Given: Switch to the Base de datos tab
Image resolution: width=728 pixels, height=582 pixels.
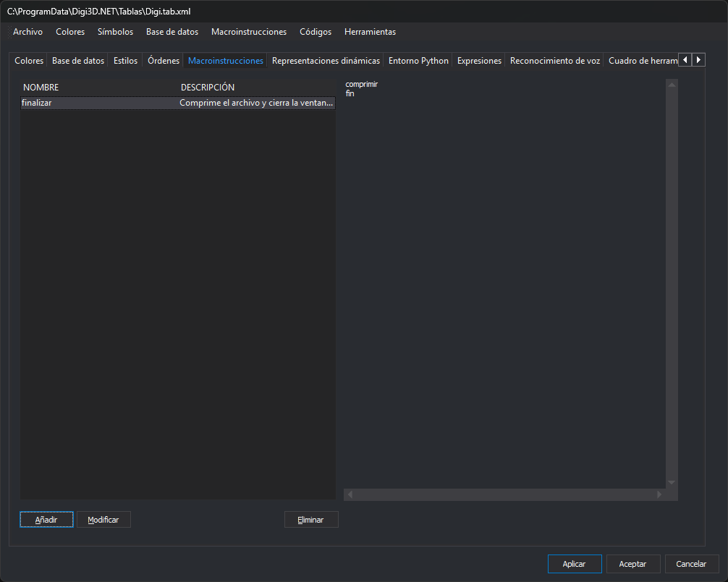Looking at the screenshot, I should click(78, 61).
